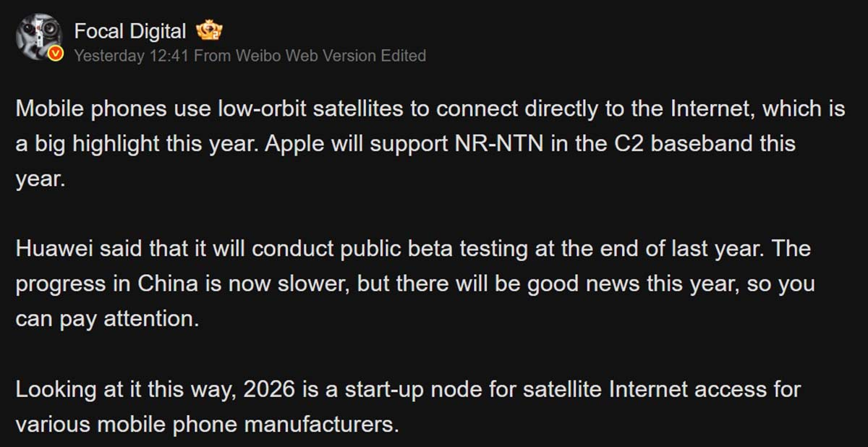Viewport: 868px width, 447px height.
Task: Click the gold crown membership badge
Action: (209, 31)
